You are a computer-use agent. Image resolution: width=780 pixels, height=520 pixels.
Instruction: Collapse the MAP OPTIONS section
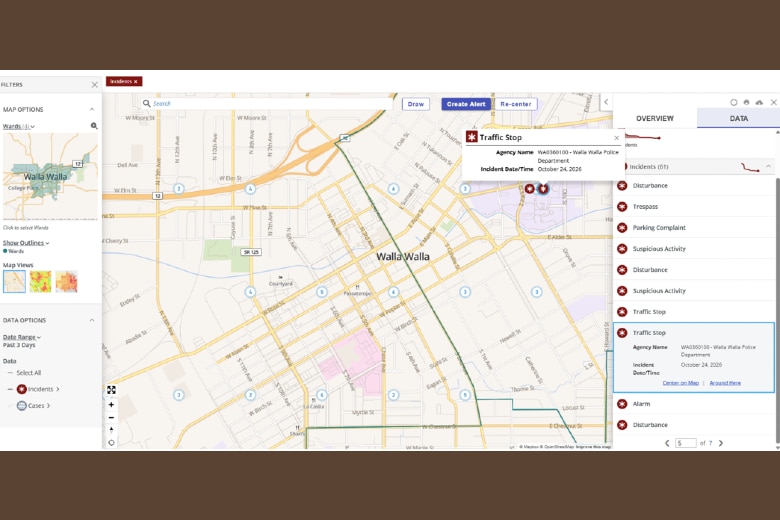92,109
